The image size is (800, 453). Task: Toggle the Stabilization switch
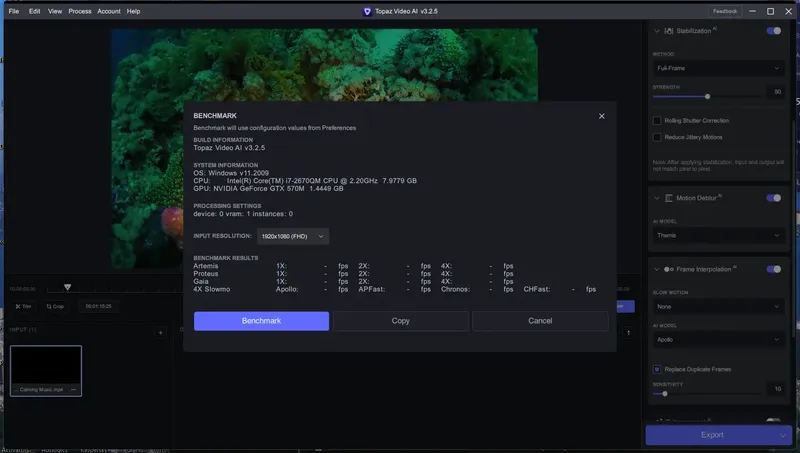pos(773,31)
